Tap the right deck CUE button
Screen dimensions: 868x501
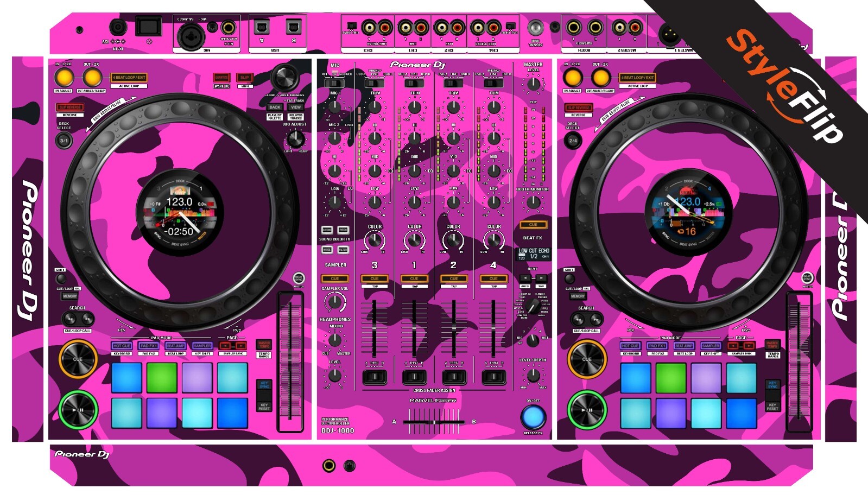coord(587,359)
